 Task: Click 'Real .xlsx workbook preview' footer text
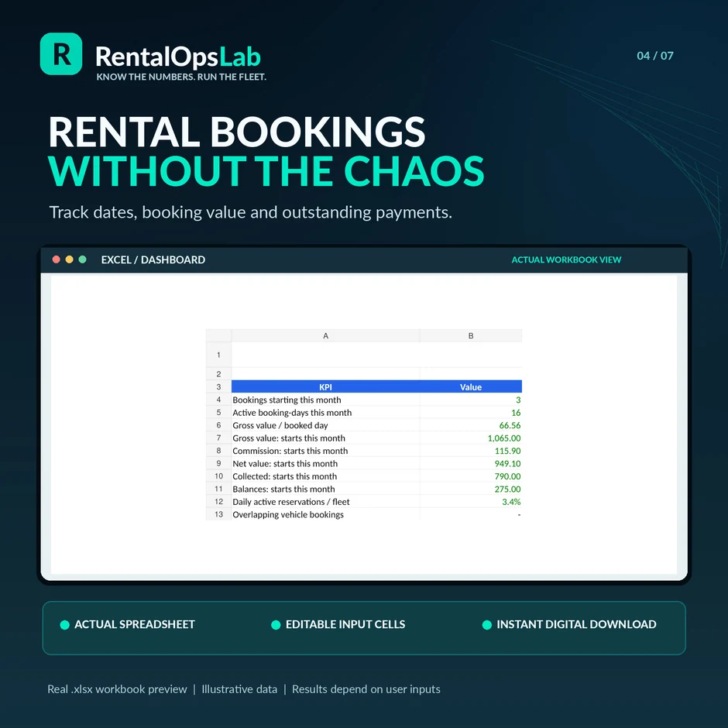tap(117, 689)
